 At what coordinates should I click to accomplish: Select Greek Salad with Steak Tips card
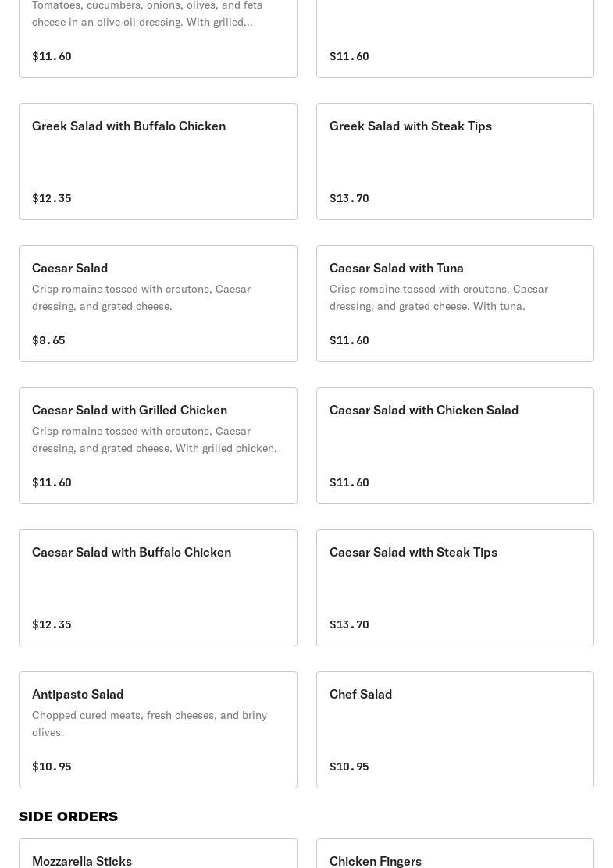[x=455, y=162]
